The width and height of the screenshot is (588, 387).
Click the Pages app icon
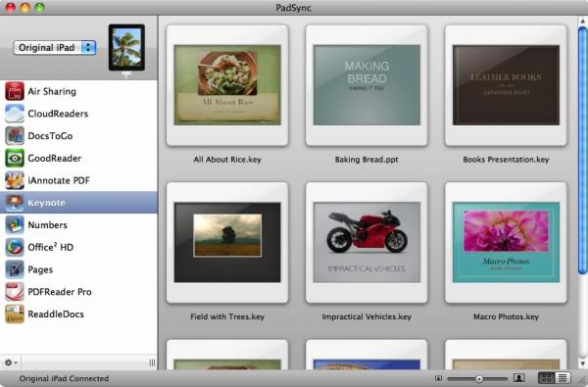15,269
